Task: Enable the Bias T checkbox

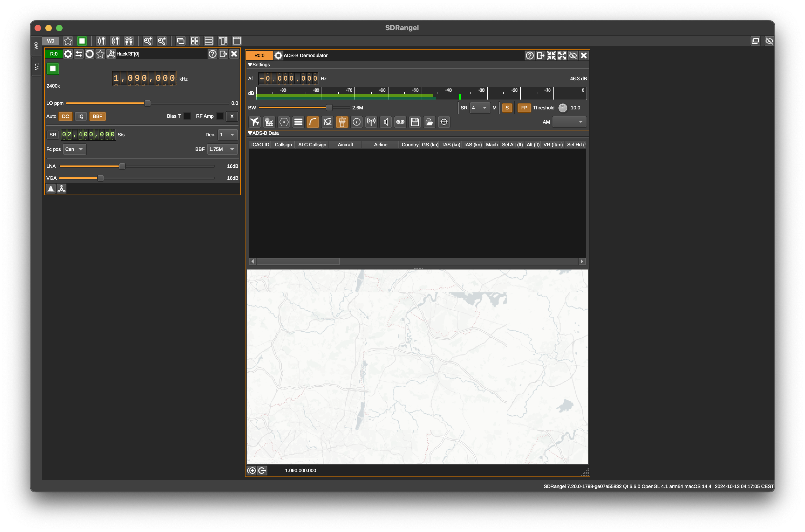Action: (187, 116)
